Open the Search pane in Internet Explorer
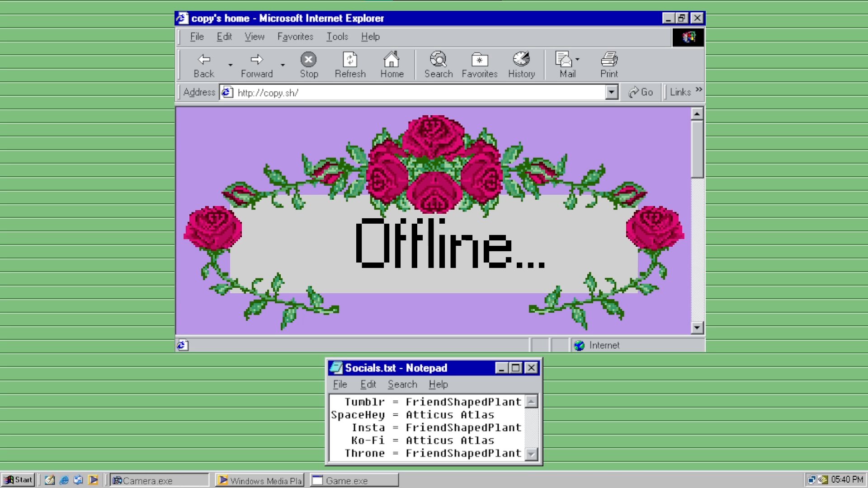Image resolution: width=868 pixels, height=488 pixels. [438, 65]
